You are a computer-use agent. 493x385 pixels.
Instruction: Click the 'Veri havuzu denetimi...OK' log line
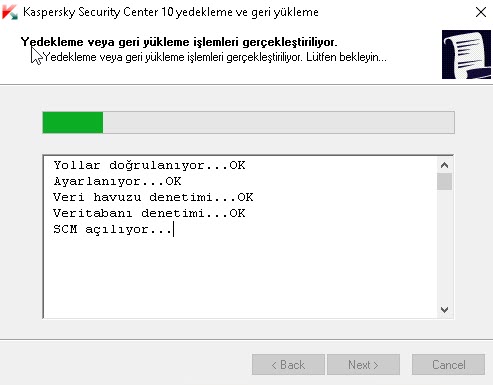(153, 197)
